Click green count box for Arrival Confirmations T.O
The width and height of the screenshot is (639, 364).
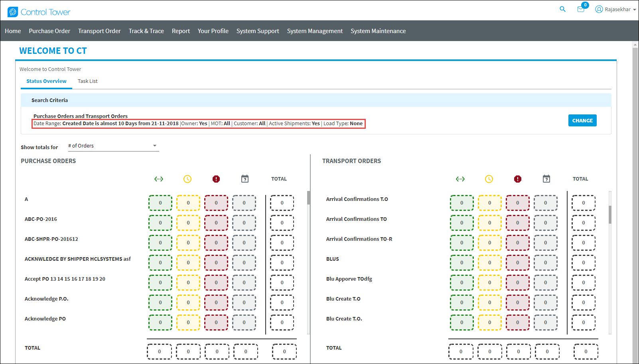pyautogui.click(x=462, y=203)
